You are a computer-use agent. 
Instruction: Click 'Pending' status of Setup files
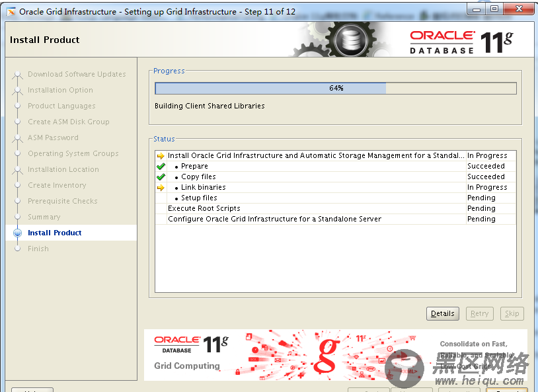[481, 198]
